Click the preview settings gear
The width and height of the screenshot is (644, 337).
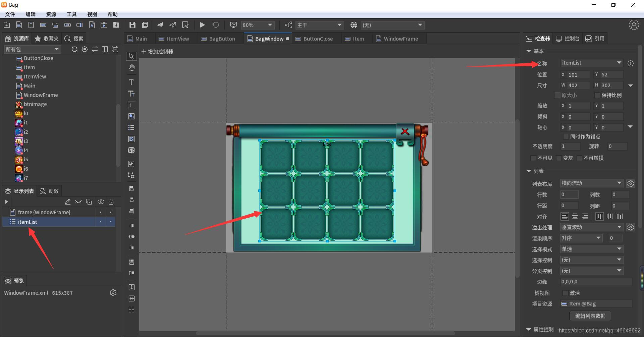113,293
